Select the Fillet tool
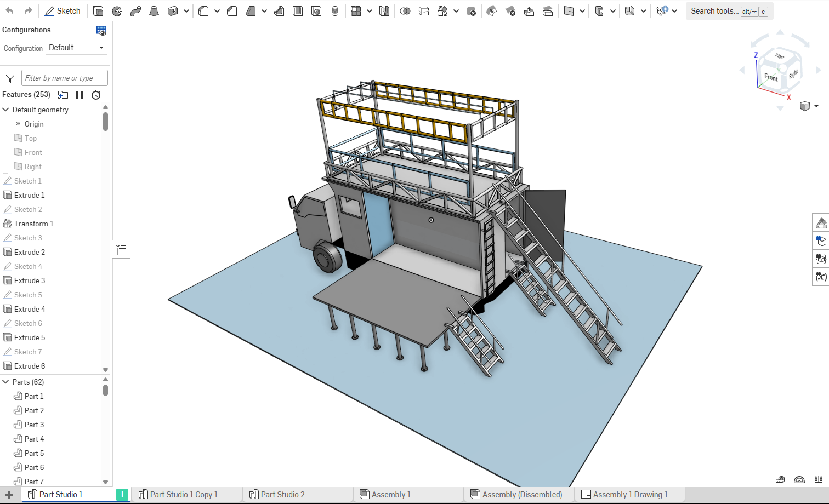 pyautogui.click(x=203, y=11)
